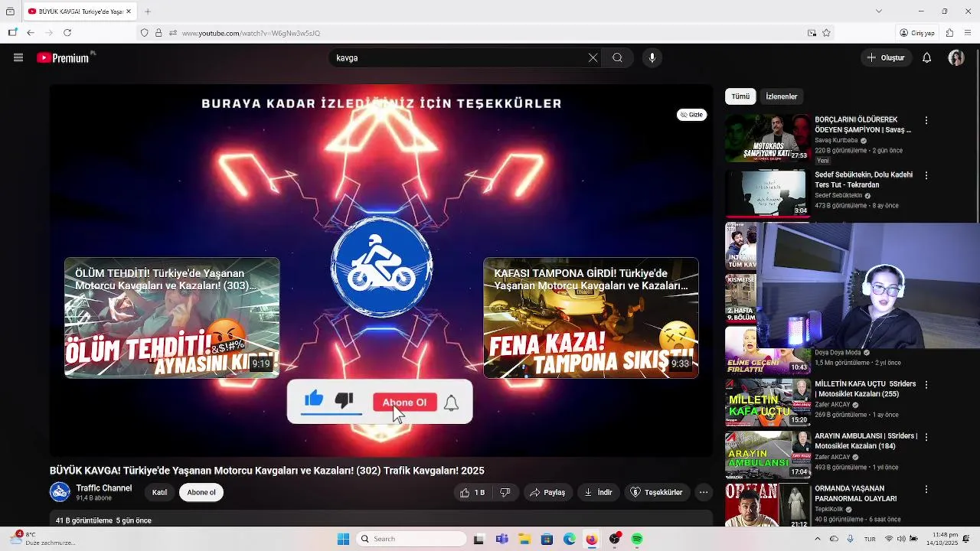Open ÖLÜM TEHDİTİ end-screen video
The height and width of the screenshot is (551, 980).
(171, 318)
